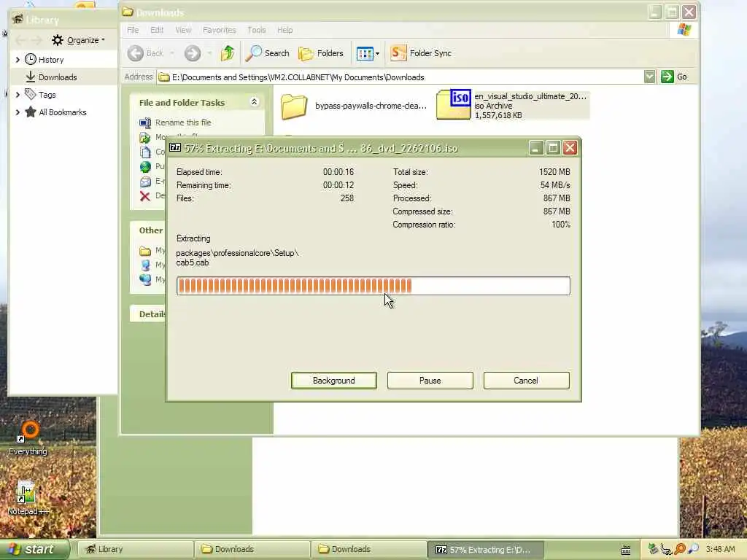Click the keyboard icon in taskbar
Viewport: 747px width, 560px height.
(625, 550)
